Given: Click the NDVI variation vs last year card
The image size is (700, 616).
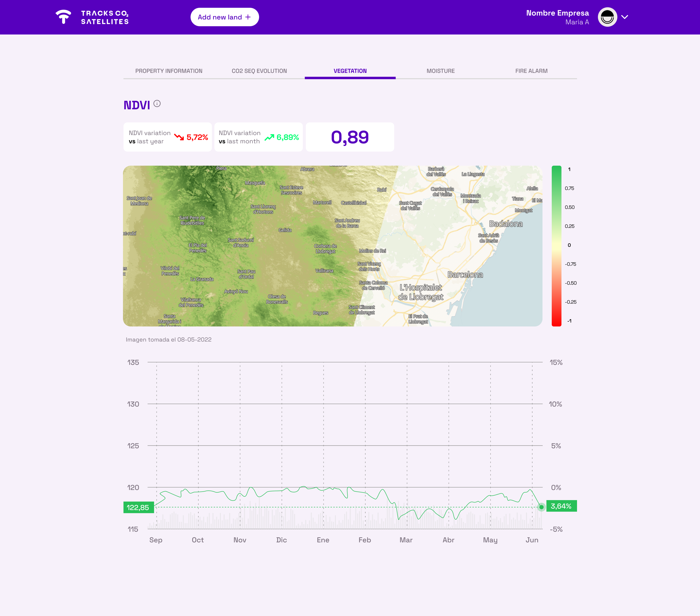Looking at the screenshot, I should point(167,137).
